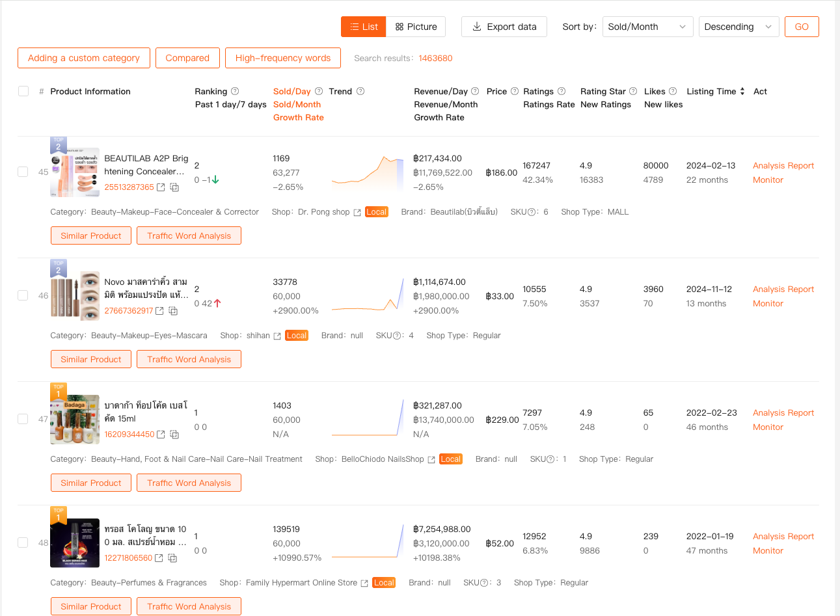Tick checkbox for row 47 Badaga product
This screenshot has width=840, height=616.
click(23, 419)
